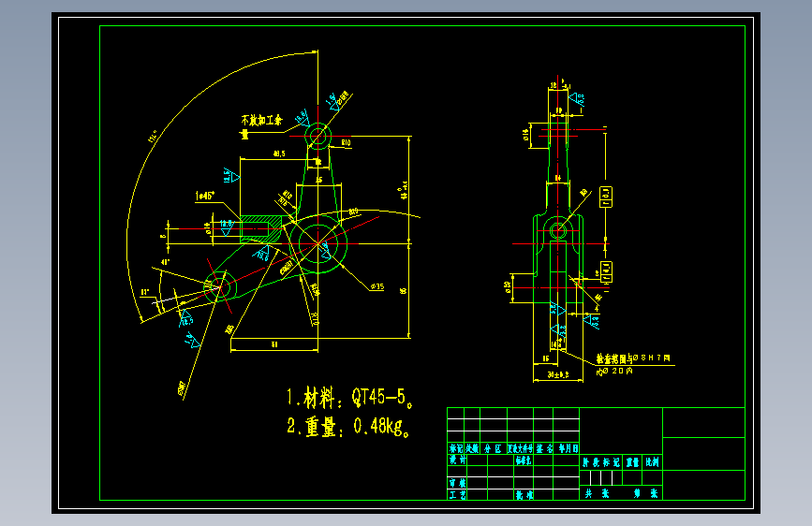Click the material note "QT45-5"

[381, 397]
